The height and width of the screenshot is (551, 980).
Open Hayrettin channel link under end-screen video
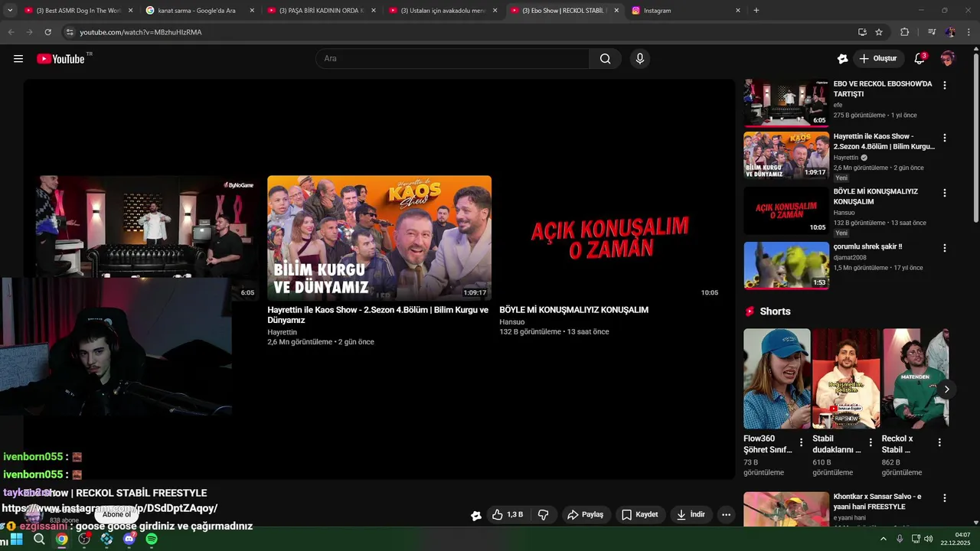(x=282, y=332)
